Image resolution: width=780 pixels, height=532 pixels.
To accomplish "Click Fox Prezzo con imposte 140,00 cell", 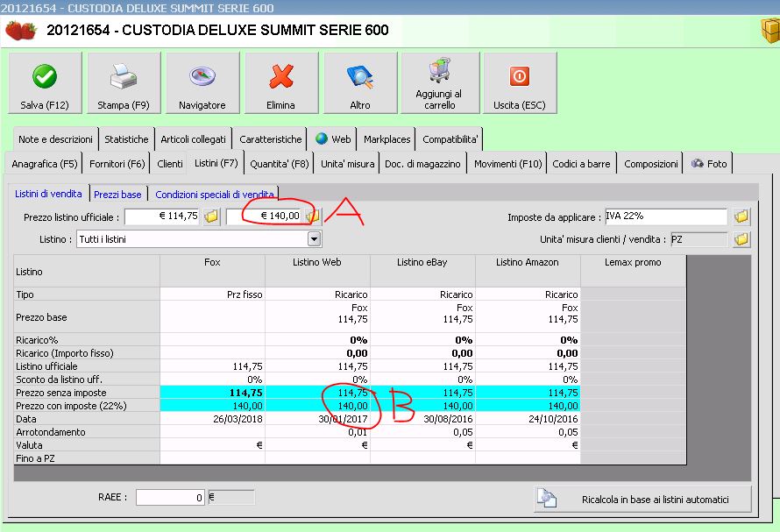I will tap(212, 406).
